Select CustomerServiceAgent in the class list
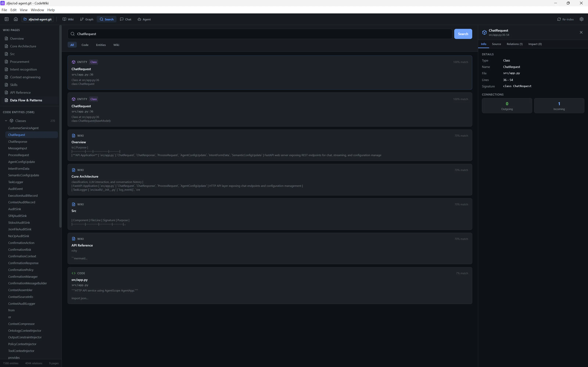Image resolution: width=588 pixels, height=367 pixels. click(x=32, y=128)
